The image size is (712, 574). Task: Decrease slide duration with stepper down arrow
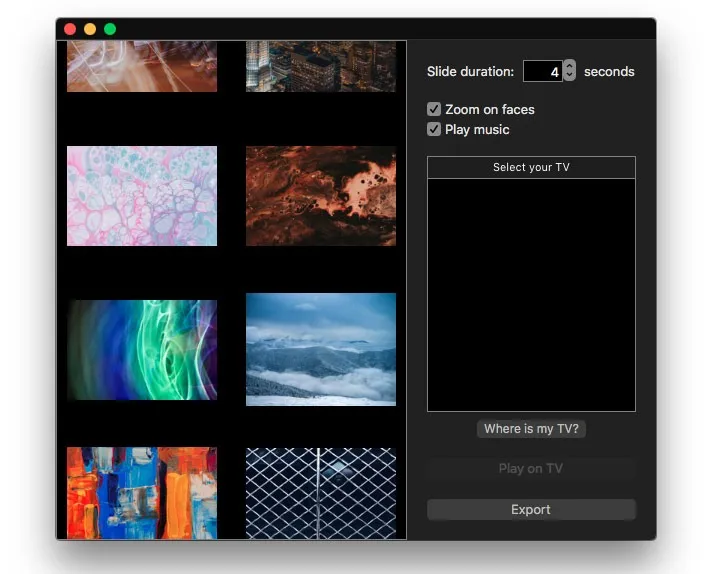point(569,76)
